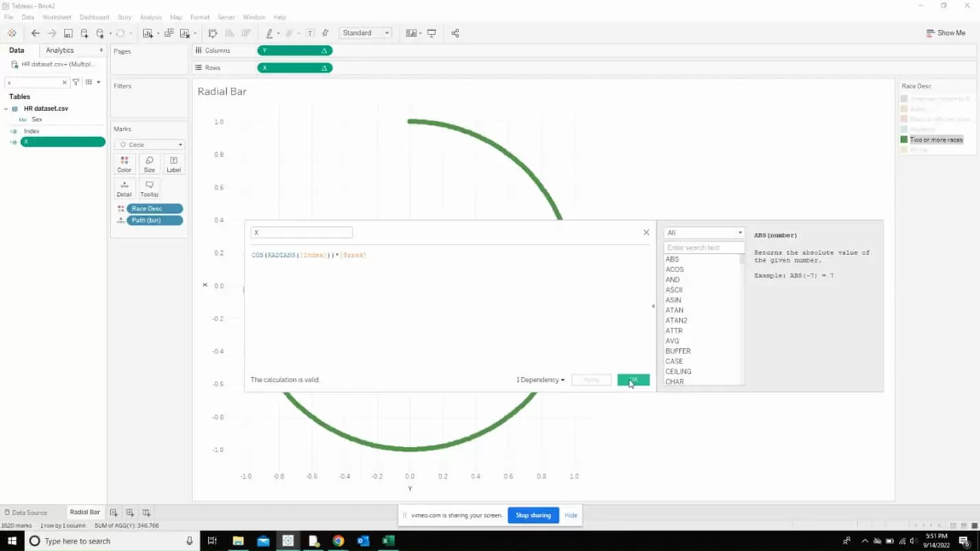Screen dimensions: 980x551
Task: Select ATAN2 in function list
Action: (x=676, y=321)
